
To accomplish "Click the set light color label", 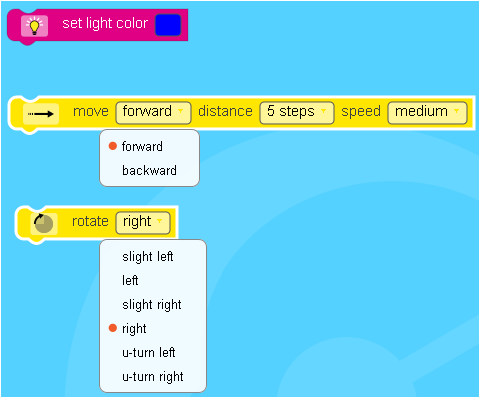I will [105, 24].
